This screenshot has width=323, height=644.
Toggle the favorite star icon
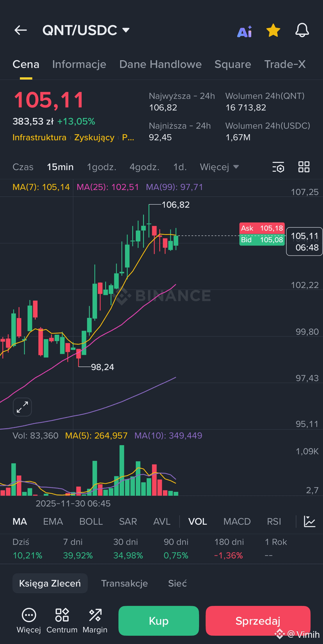[273, 30]
